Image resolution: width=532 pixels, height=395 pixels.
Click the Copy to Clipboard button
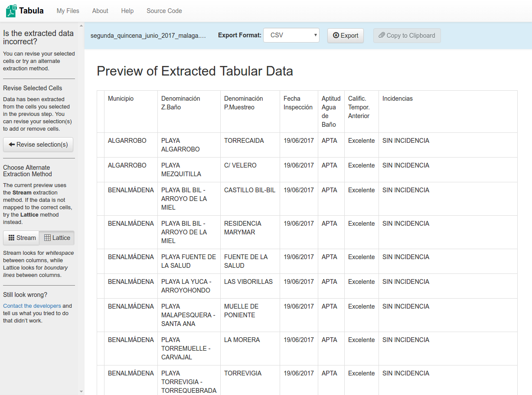click(x=407, y=36)
